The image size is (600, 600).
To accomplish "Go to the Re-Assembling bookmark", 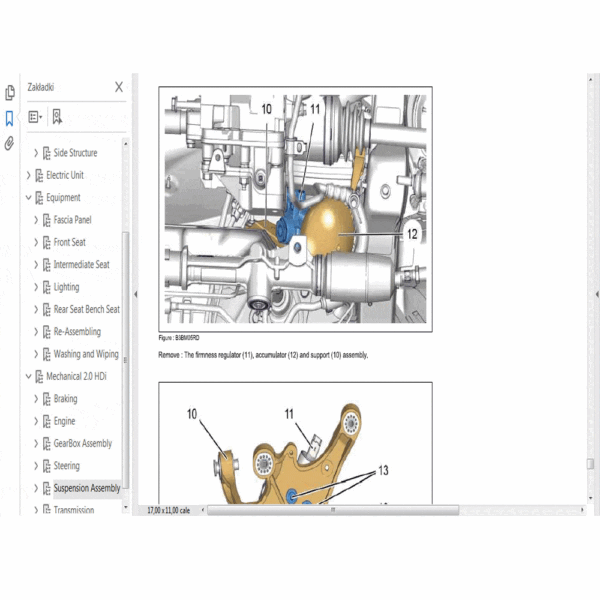I will pyautogui.click(x=77, y=332).
